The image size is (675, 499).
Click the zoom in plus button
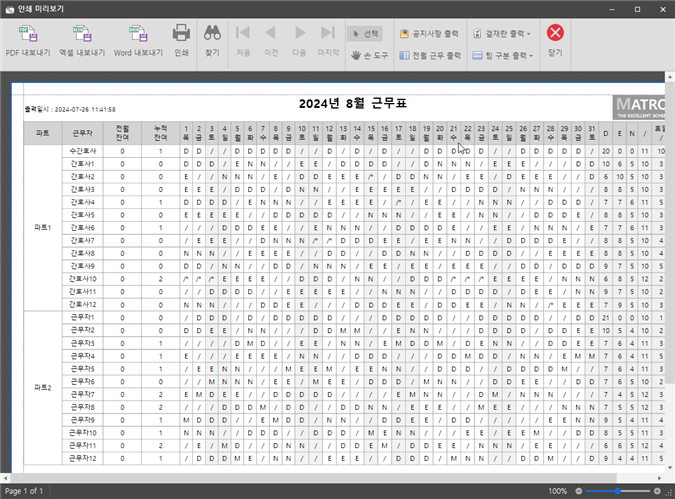pyautogui.click(x=655, y=491)
